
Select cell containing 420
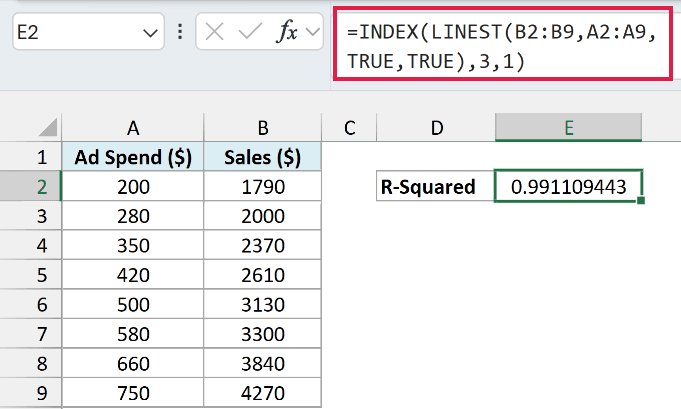pos(133,275)
